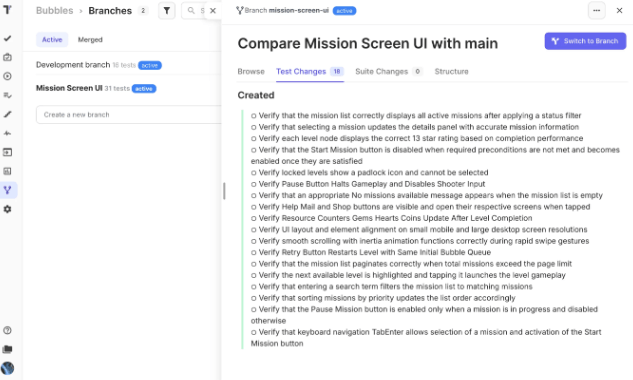This screenshot has height=380, width=633.
Task: Open test Pause Button Halts Gameplay
Action: coord(368,184)
